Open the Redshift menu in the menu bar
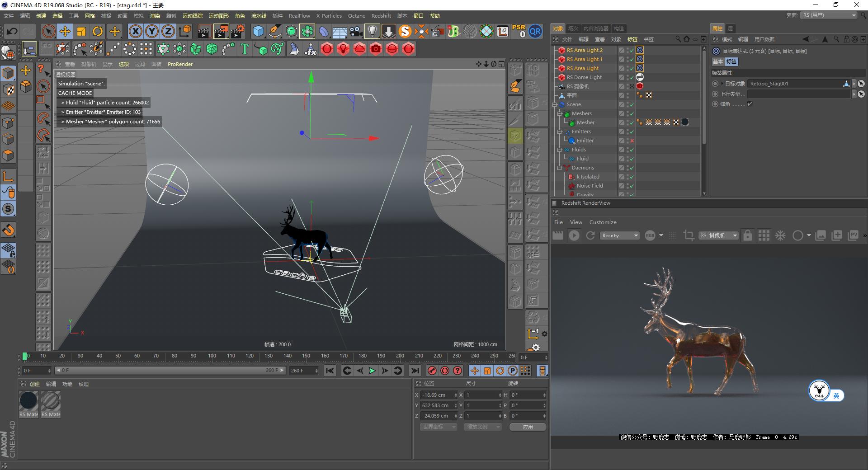Screen dimensions: 868x470 [381, 16]
